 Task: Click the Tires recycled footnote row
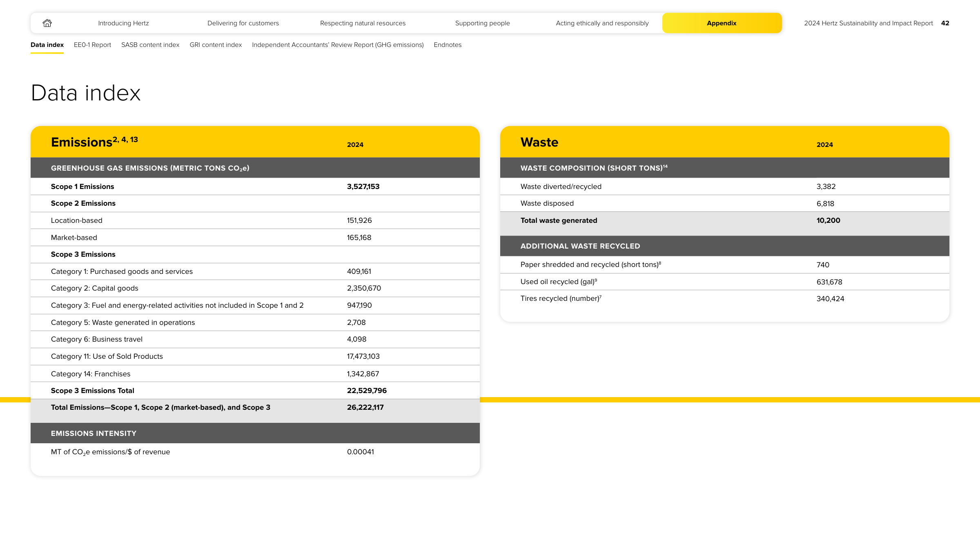[724, 299]
